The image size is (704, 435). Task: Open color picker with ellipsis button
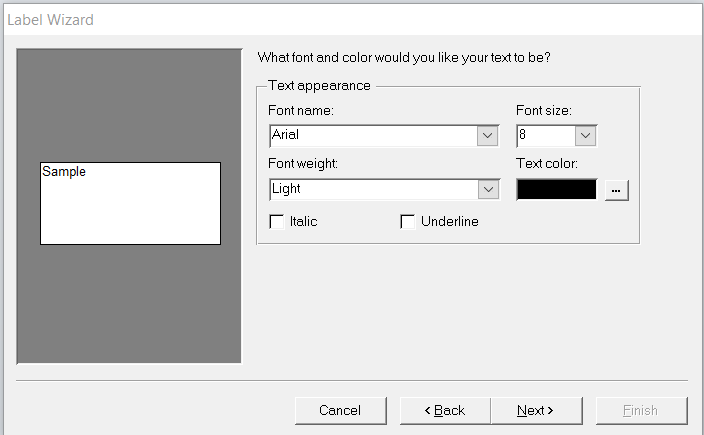[x=617, y=189]
